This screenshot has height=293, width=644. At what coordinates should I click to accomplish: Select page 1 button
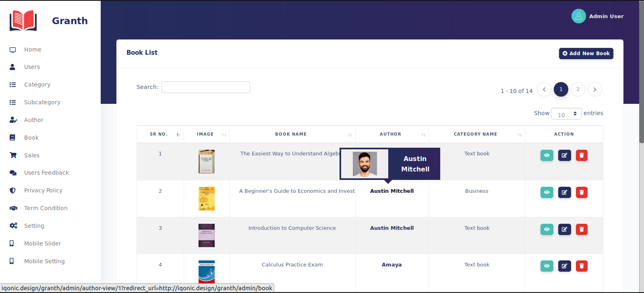coord(561,89)
